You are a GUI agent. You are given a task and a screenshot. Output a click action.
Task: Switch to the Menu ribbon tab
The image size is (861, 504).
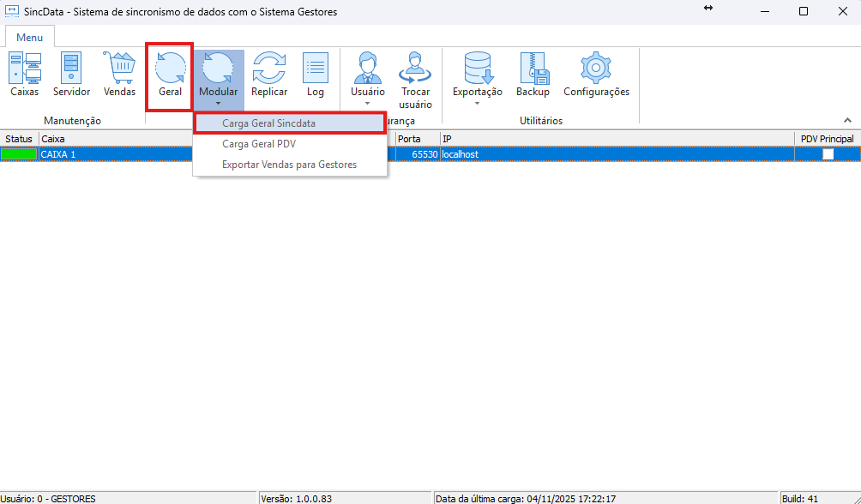click(29, 38)
